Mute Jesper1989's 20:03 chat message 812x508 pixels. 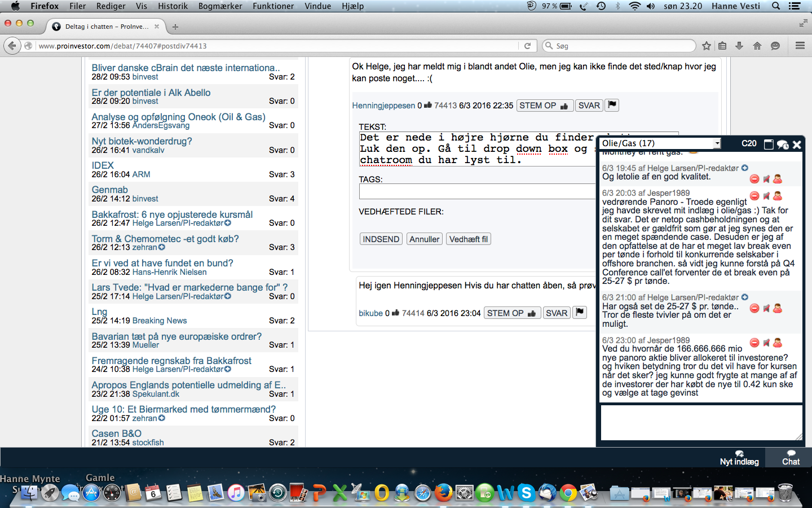click(766, 196)
